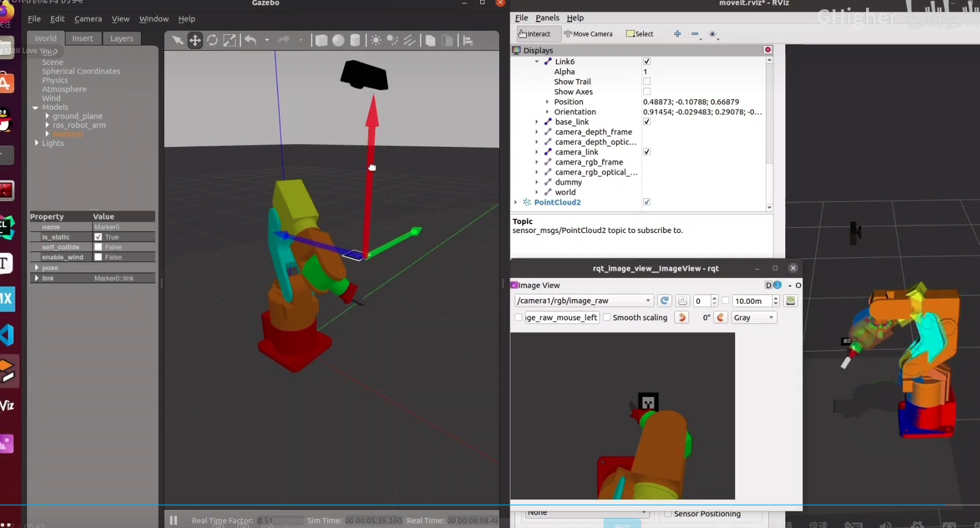Screen dimensions: 980x528
Task: Open the Panels menu in RViz
Action: point(547,18)
